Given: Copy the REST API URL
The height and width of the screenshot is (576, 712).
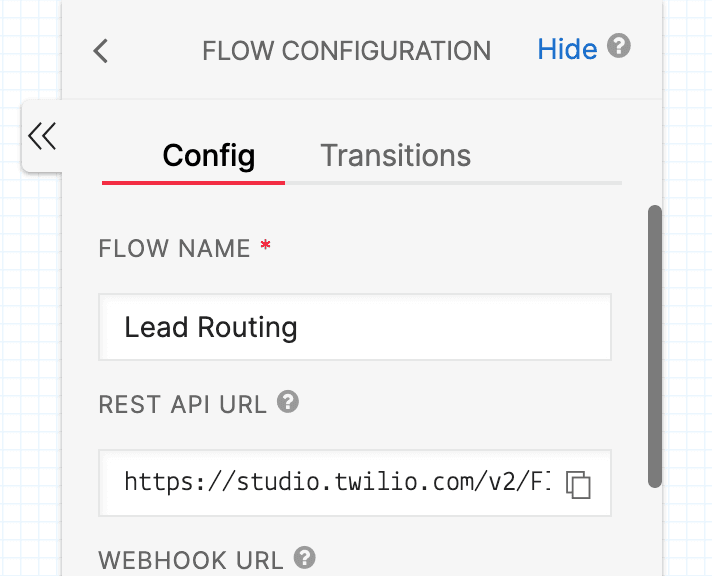Looking at the screenshot, I should point(578,484).
